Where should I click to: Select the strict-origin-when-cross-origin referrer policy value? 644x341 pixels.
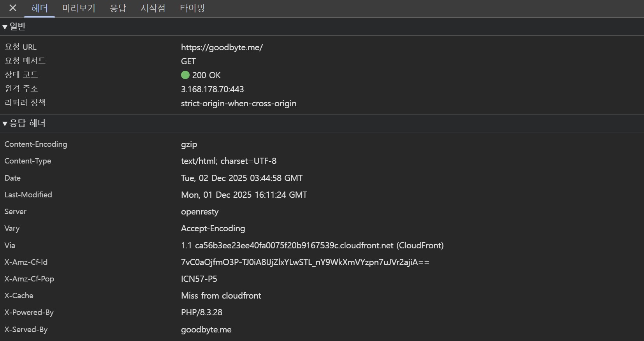239,103
